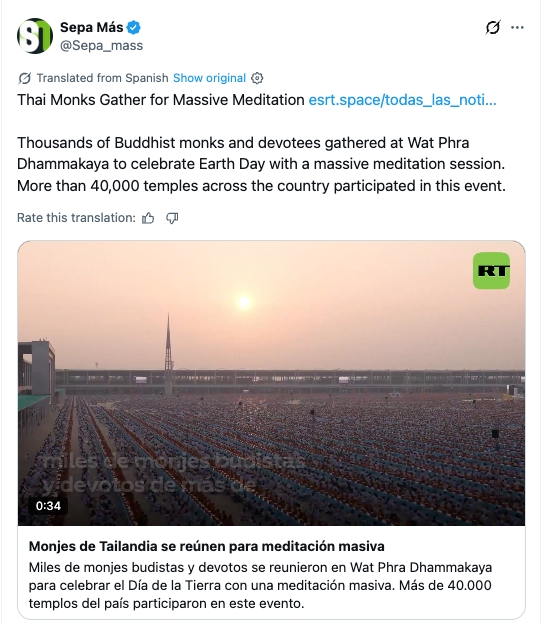Click the Sepa Más profile avatar
This screenshot has height=624, width=545.
pyautogui.click(x=35, y=36)
